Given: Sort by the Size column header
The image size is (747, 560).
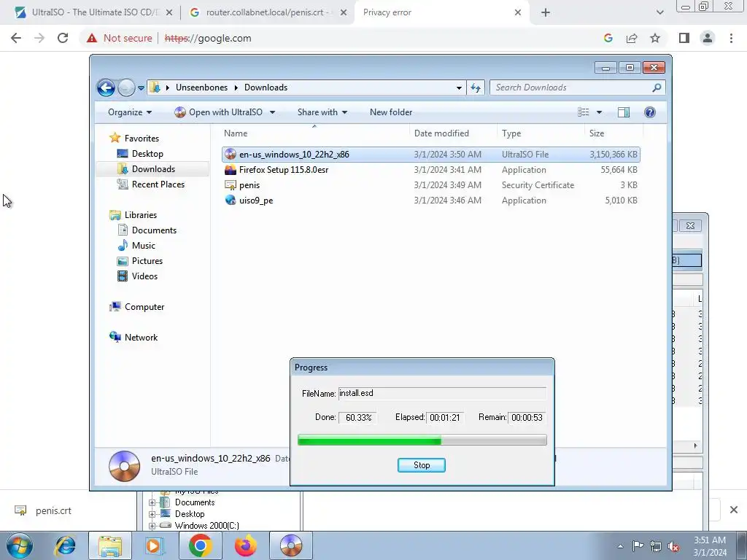Looking at the screenshot, I should click(x=614, y=133).
